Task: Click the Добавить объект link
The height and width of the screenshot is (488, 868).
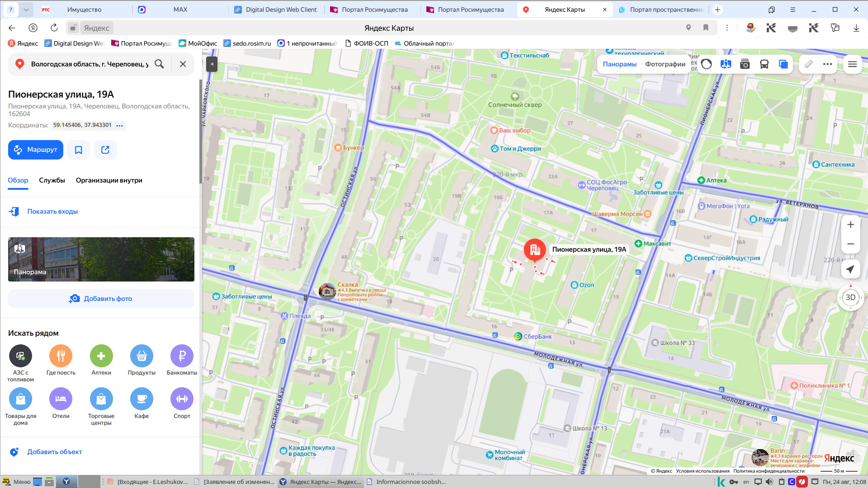Action: coord(55,452)
